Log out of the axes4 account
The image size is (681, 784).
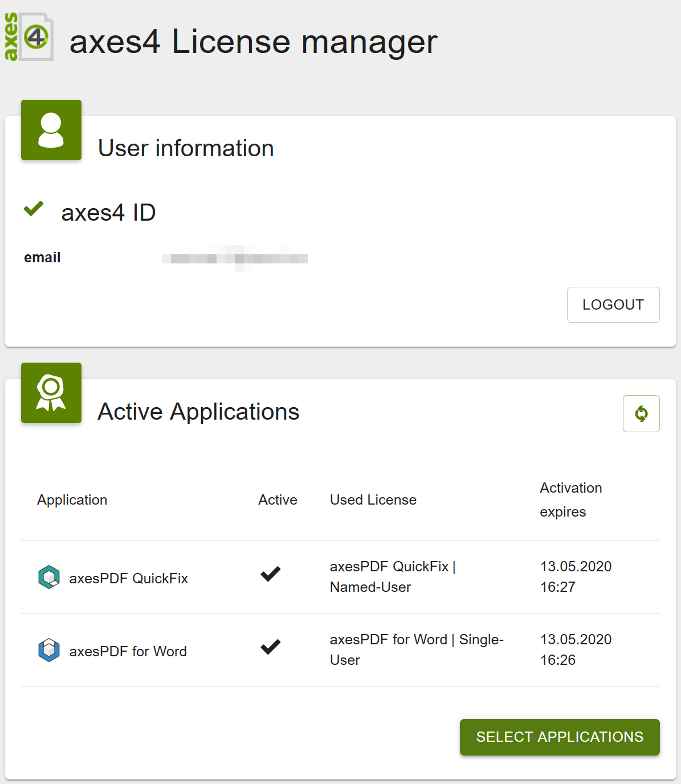click(613, 304)
